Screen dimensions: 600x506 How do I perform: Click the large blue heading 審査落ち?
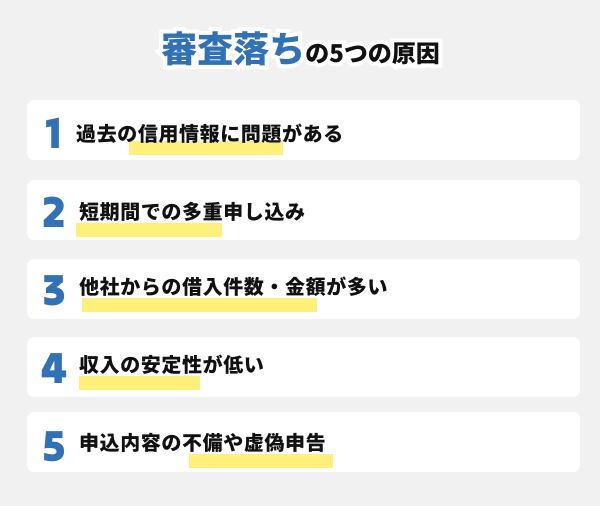point(231,50)
